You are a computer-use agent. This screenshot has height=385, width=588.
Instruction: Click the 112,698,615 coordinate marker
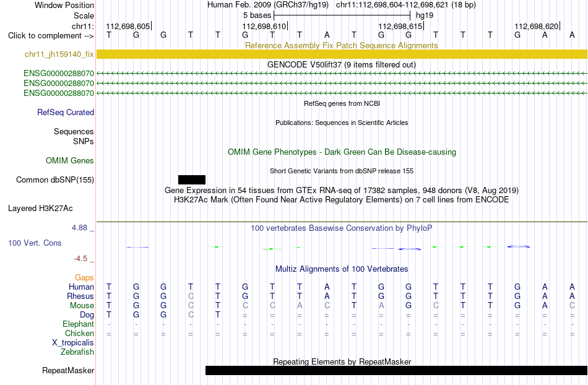[x=401, y=26]
